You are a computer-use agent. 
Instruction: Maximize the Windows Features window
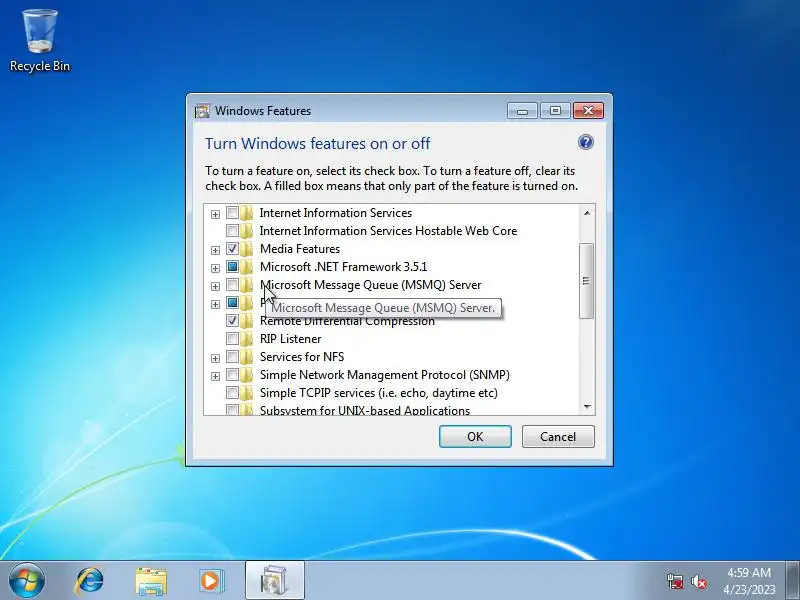click(555, 111)
